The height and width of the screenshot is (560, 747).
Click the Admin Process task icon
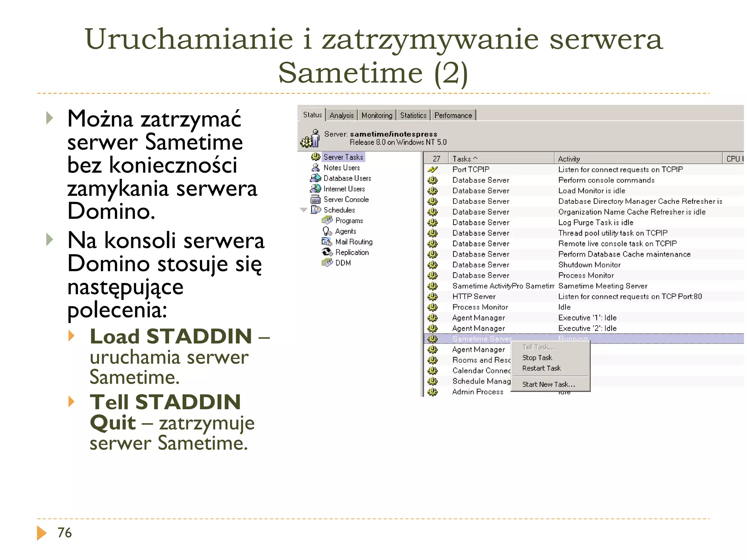click(433, 392)
